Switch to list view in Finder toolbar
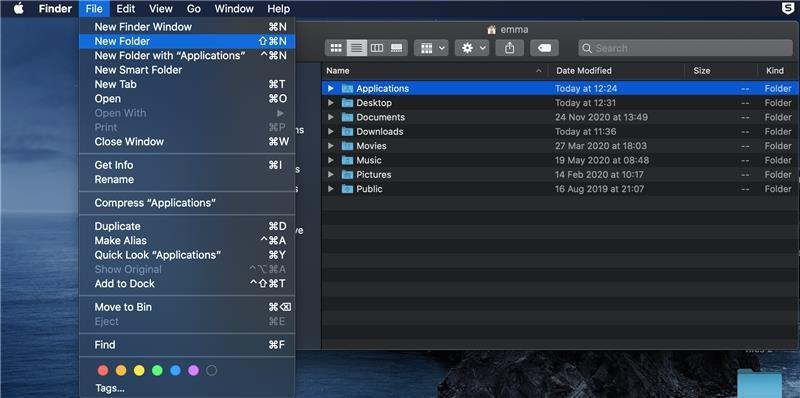 pyautogui.click(x=357, y=48)
